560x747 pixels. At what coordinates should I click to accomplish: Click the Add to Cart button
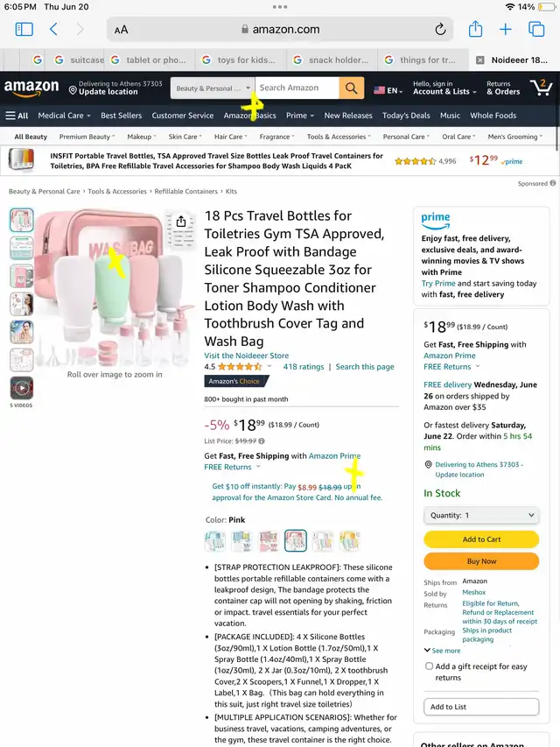pyautogui.click(x=481, y=539)
